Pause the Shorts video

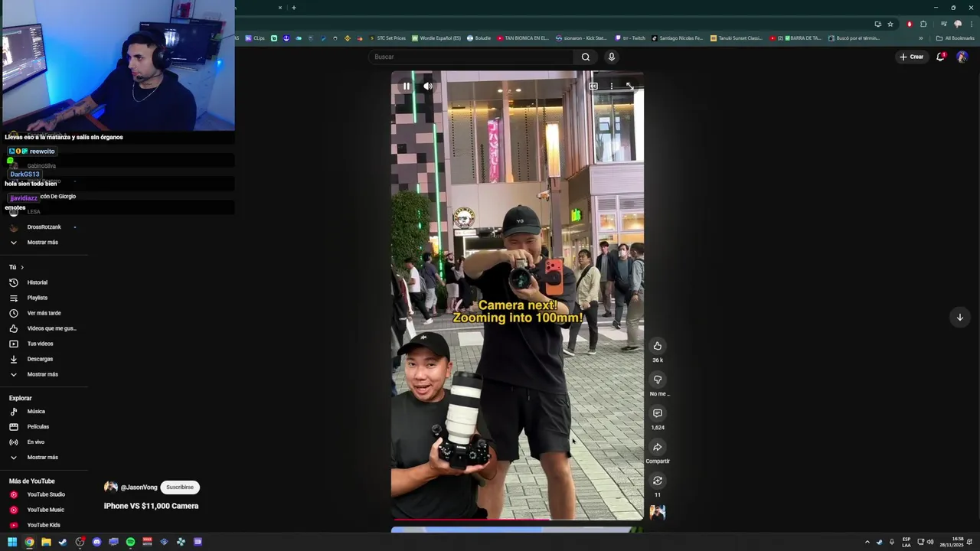coord(407,86)
